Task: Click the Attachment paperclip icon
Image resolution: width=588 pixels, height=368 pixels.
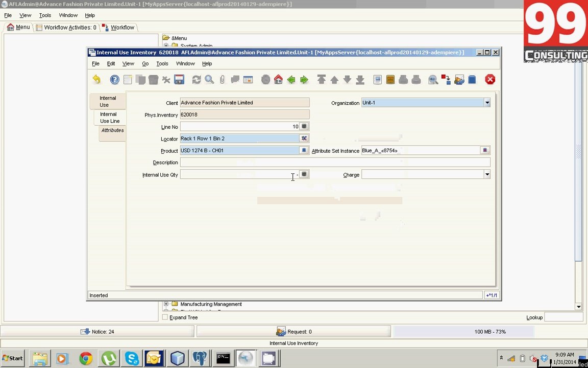Action: 222,80
